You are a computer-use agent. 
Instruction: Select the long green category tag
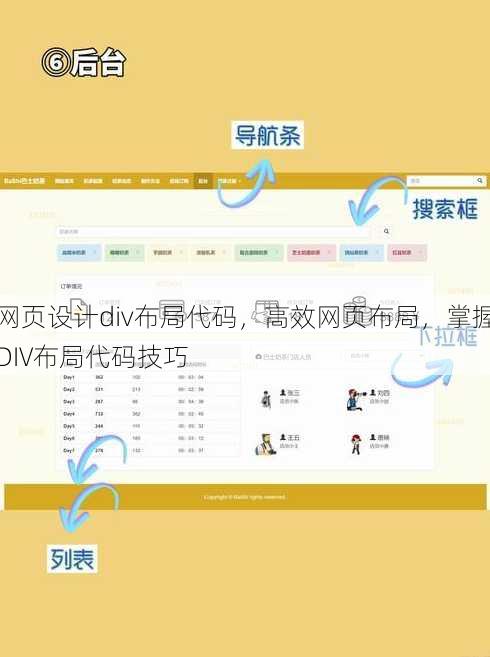click(x=259, y=253)
